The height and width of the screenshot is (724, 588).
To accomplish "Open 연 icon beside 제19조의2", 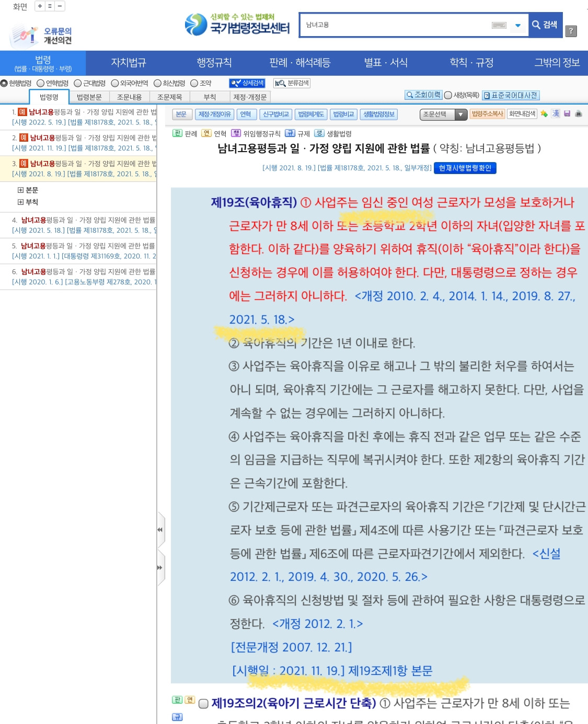I will pyautogui.click(x=190, y=699).
